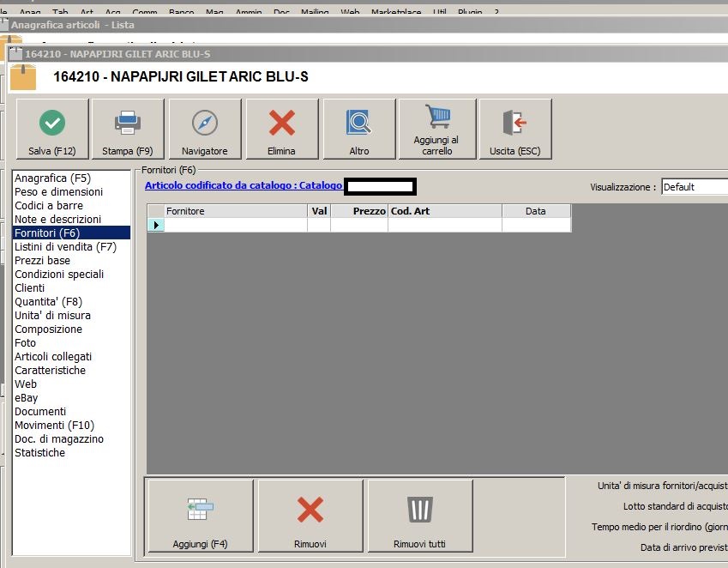728x568 pixels.
Task: Click the empty Fornitore cell in first row
Action: (236, 225)
